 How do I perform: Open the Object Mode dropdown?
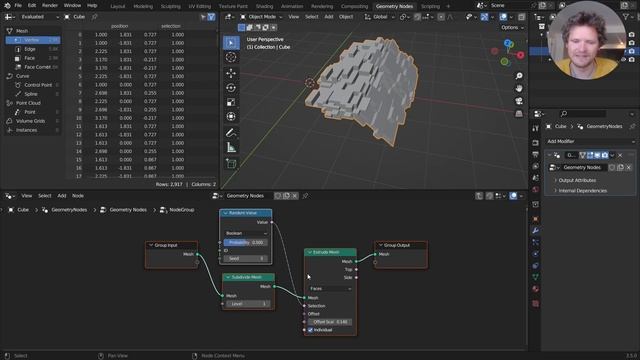[261, 17]
